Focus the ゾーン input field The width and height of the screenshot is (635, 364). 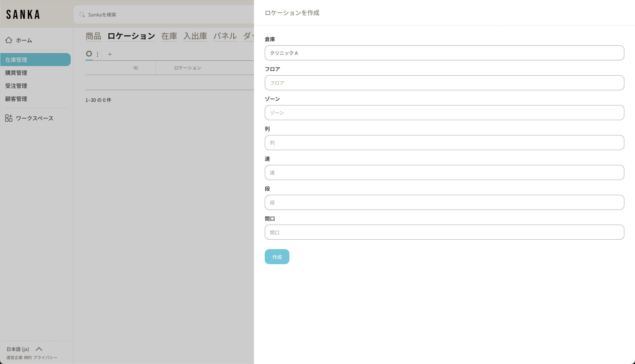(444, 113)
